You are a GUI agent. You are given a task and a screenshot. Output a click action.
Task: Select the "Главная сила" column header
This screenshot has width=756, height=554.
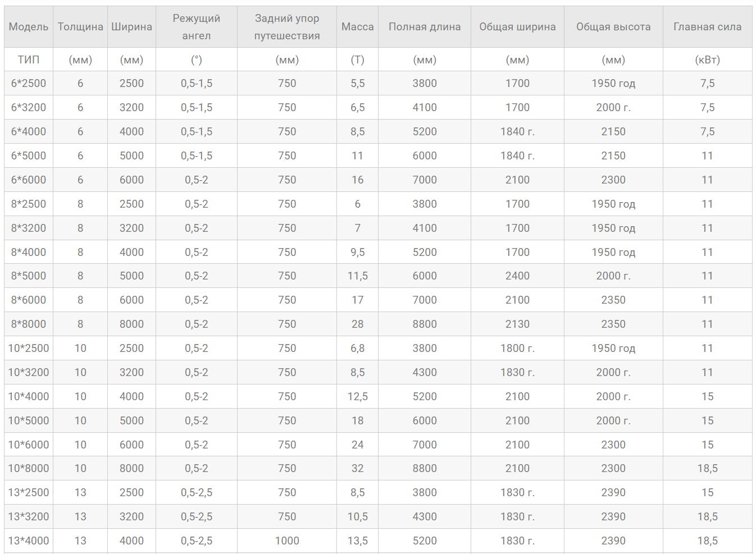click(x=707, y=27)
